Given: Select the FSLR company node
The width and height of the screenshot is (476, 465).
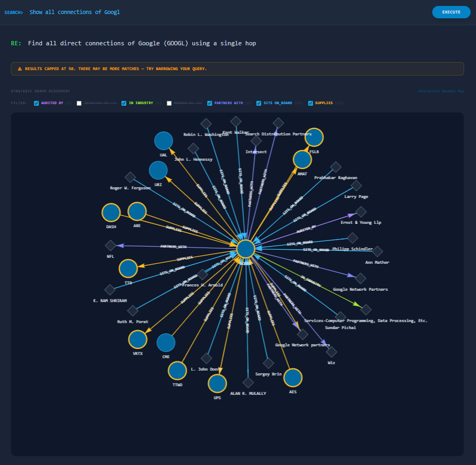Looking at the screenshot, I should click(x=314, y=137).
